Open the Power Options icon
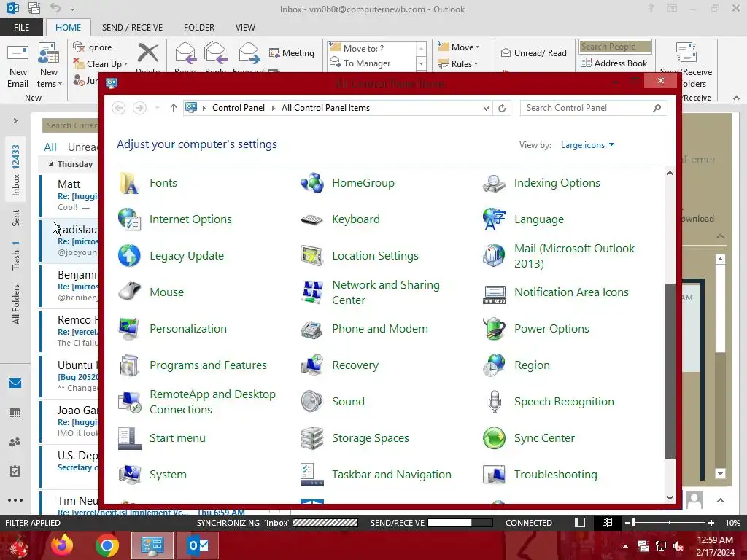The height and width of the screenshot is (560, 747). [x=494, y=329]
